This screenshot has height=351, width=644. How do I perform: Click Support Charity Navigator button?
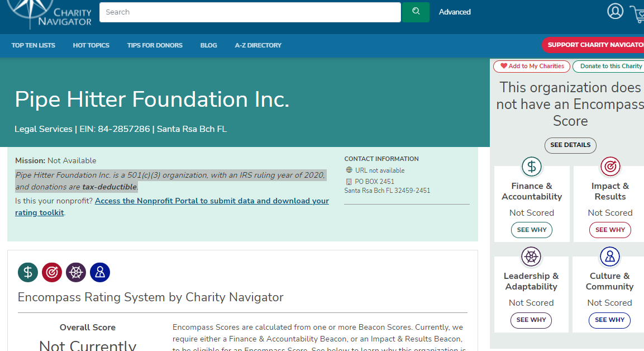point(593,45)
